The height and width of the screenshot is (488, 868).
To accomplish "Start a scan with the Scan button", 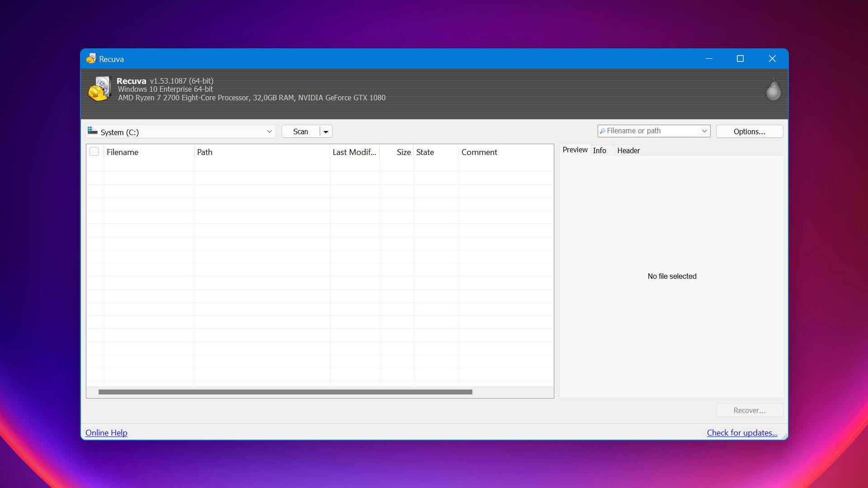I will [x=301, y=131].
